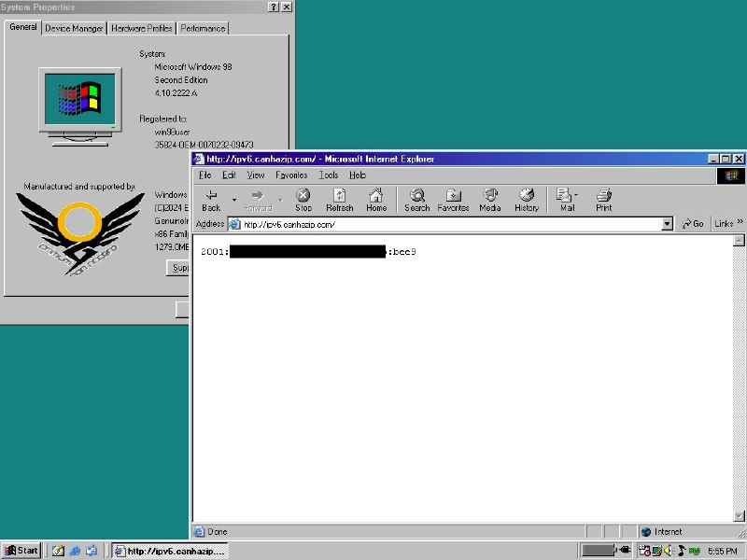The height and width of the screenshot is (560, 747).
Task: Open the Hardware Profiles tab
Action: [142, 29]
